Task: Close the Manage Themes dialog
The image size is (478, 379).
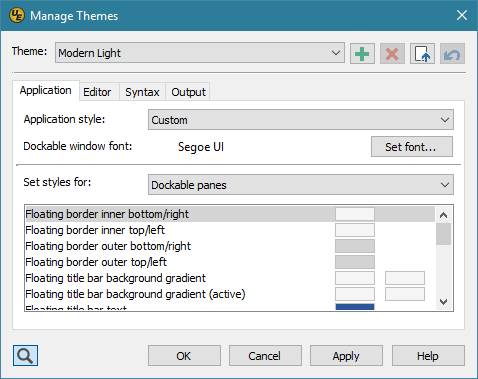Action: (462, 15)
